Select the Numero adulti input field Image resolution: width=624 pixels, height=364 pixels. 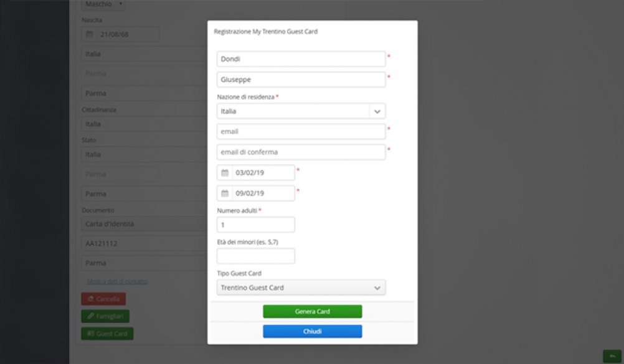(256, 225)
